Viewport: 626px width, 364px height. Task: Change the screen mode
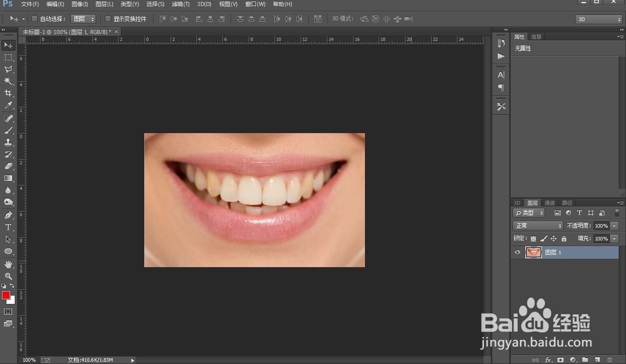point(8,324)
